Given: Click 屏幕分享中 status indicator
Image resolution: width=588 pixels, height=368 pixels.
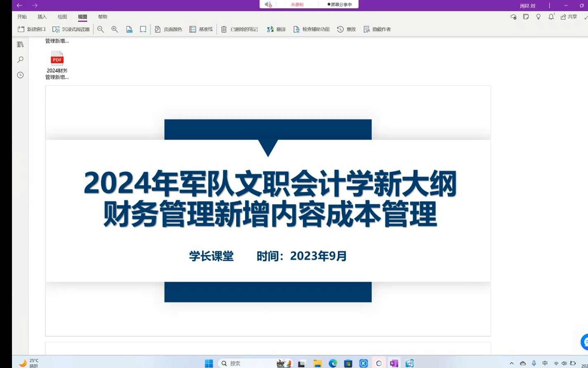Looking at the screenshot, I should coord(340,5).
